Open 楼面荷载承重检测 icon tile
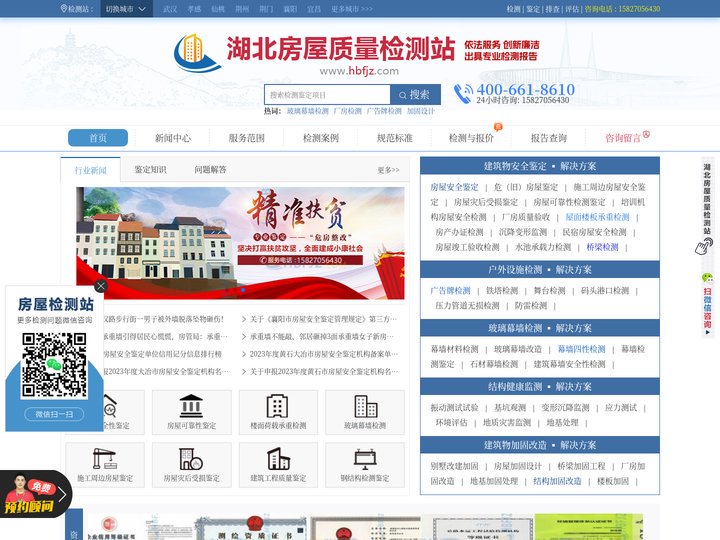This screenshot has height=540, width=720. click(278, 412)
